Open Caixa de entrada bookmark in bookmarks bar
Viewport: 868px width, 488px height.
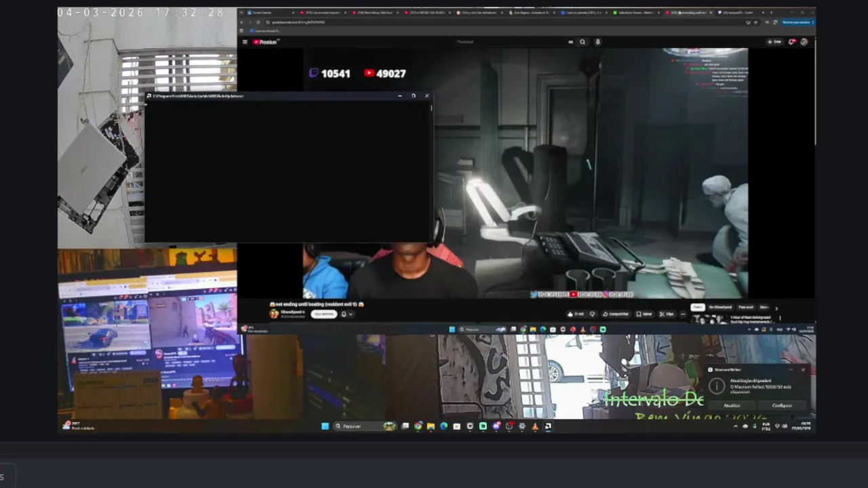tap(264, 31)
